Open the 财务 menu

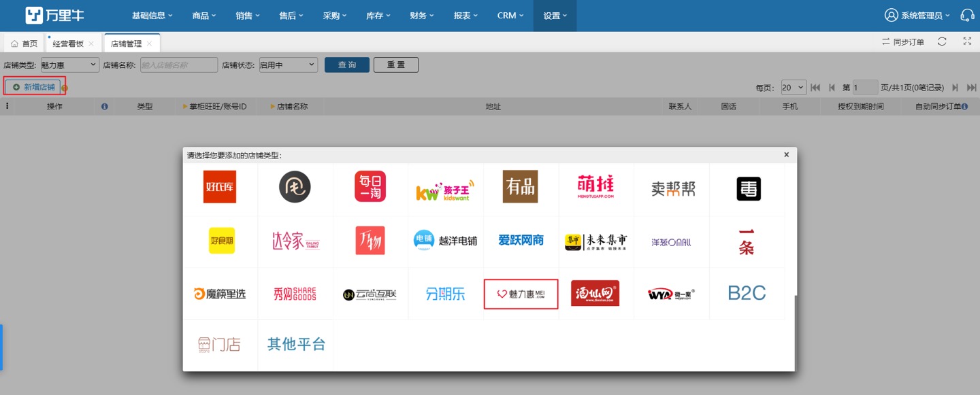tap(422, 15)
